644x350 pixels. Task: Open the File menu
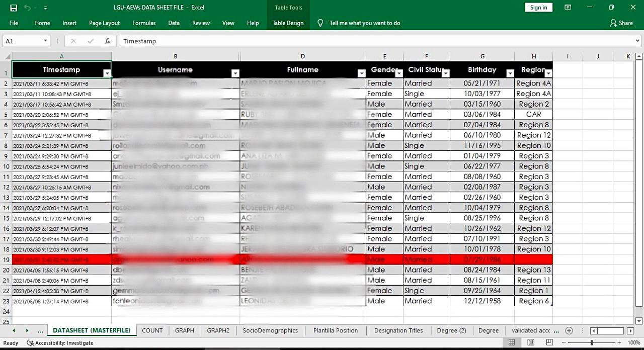tap(14, 23)
